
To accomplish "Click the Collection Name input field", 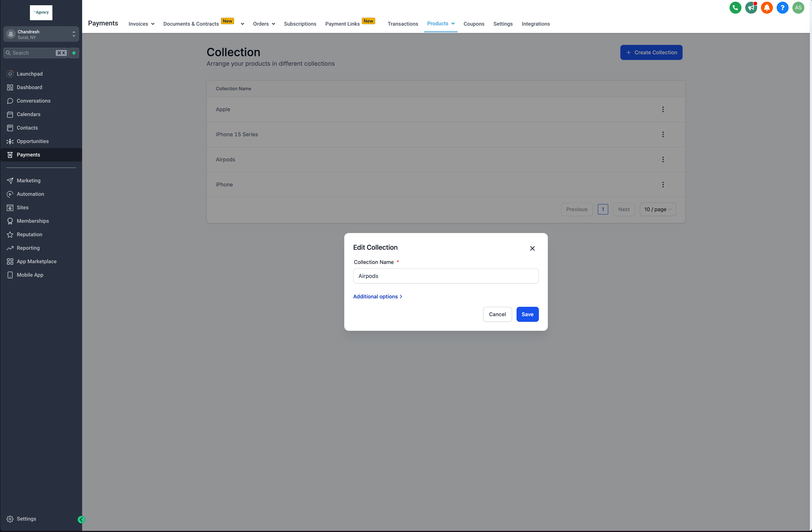I will click(x=446, y=276).
